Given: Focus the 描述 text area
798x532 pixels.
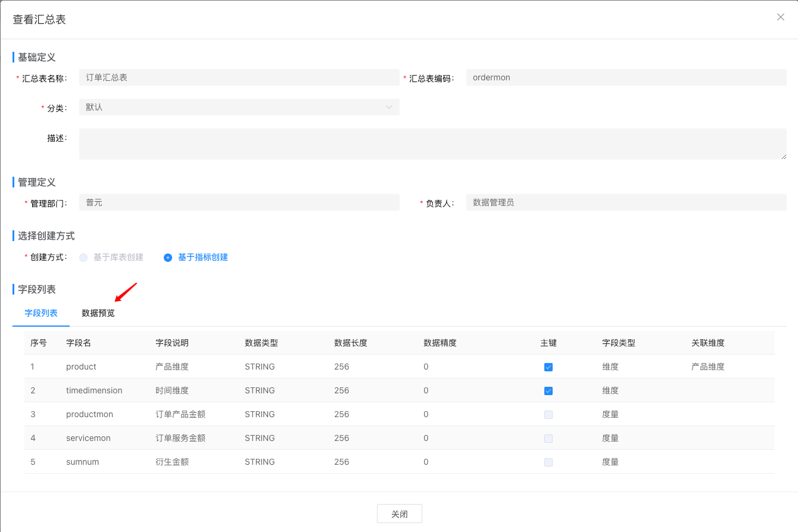Looking at the screenshot, I should point(432,144).
